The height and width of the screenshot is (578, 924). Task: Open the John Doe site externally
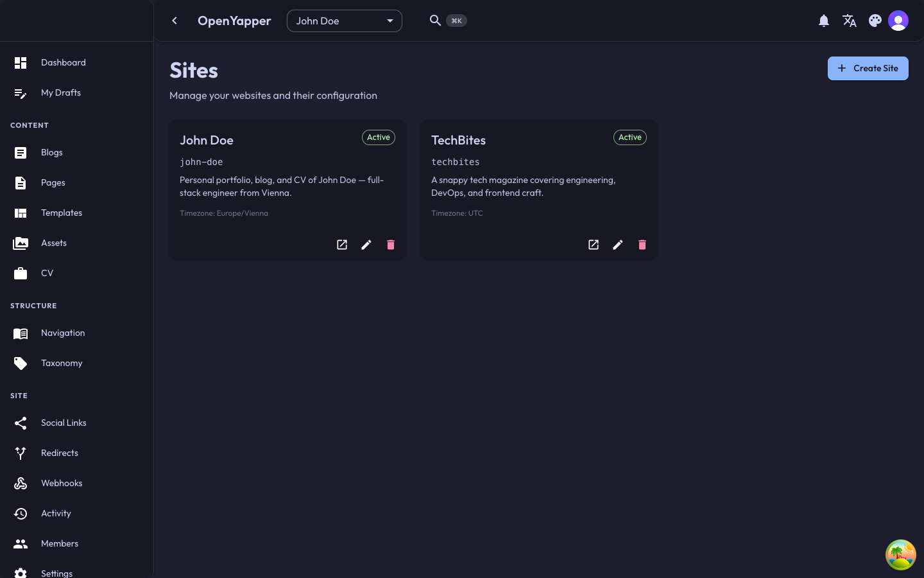[x=342, y=245]
